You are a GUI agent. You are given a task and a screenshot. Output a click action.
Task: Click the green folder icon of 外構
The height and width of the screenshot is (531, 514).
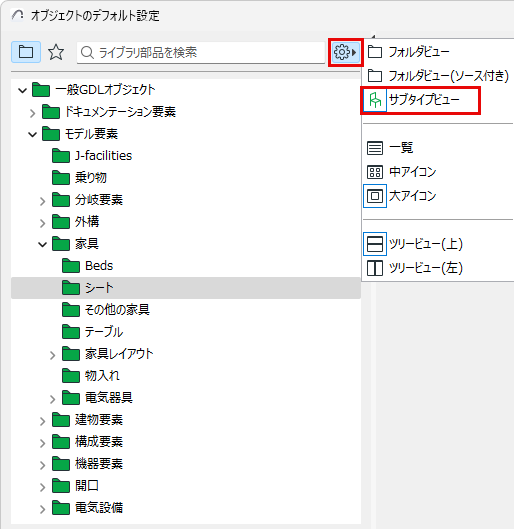[x=61, y=222]
